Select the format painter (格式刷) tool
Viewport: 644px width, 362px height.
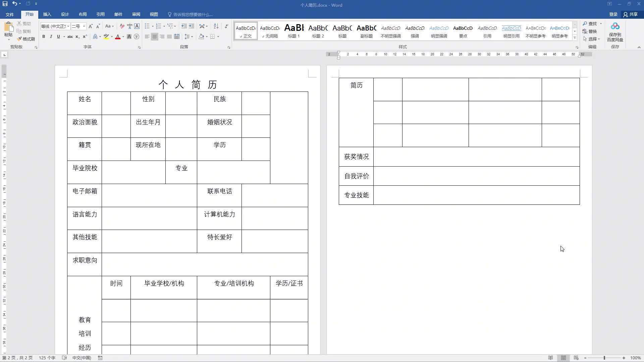(x=27, y=39)
